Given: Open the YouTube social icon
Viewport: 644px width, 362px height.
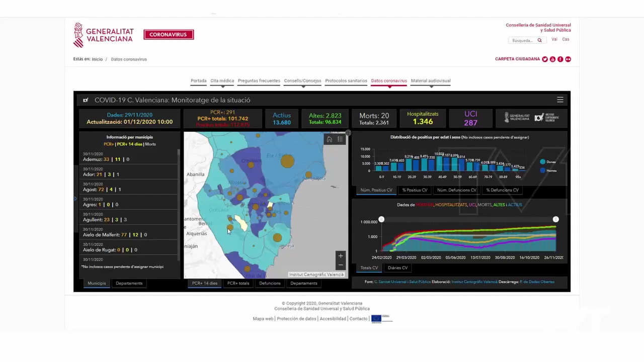Looking at the screenshot, I should [x=552, y=59].
